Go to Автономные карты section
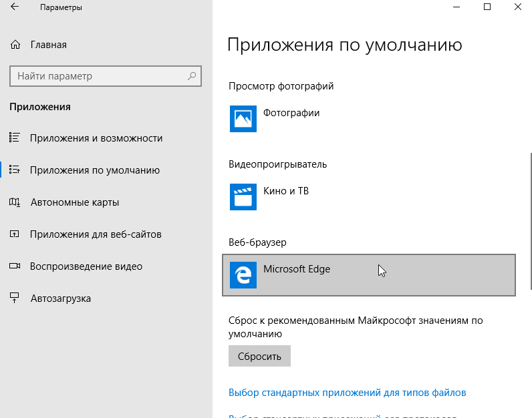The width and height of the screenshot is (532, 418). (x=75, y=202)
